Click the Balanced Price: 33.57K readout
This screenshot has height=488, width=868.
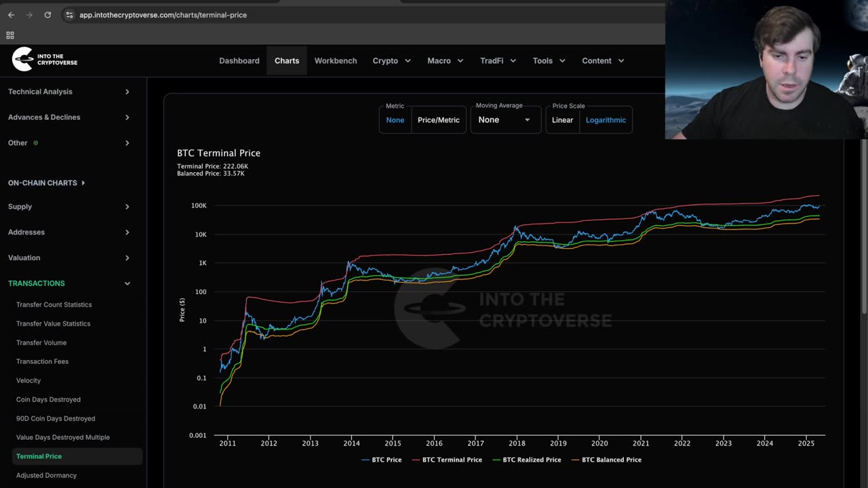(211, 174)
